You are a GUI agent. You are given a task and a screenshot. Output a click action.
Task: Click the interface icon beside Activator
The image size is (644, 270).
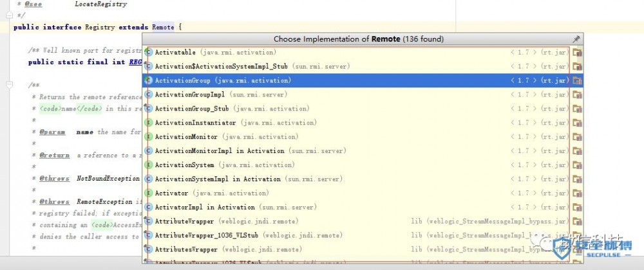tap(148, 193)
